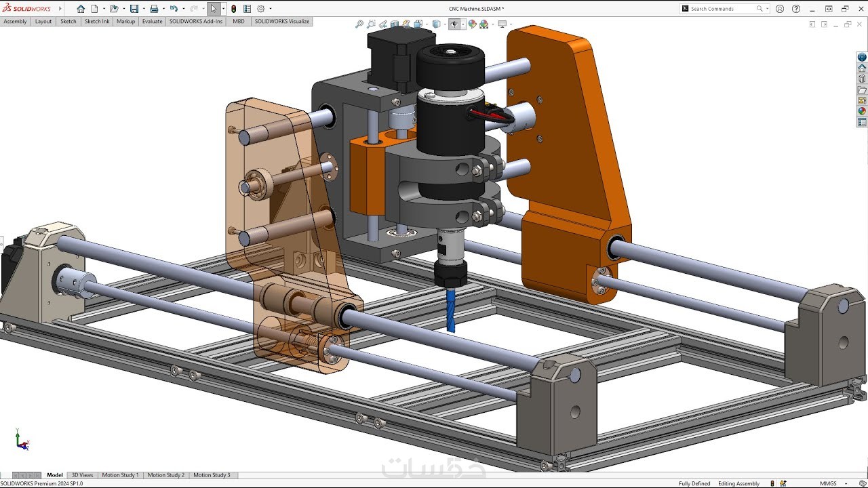The width and height of the screenshot is (868, 488).
Task: Click Zoom to Fit in view toolbar
Action: point(359,24)
